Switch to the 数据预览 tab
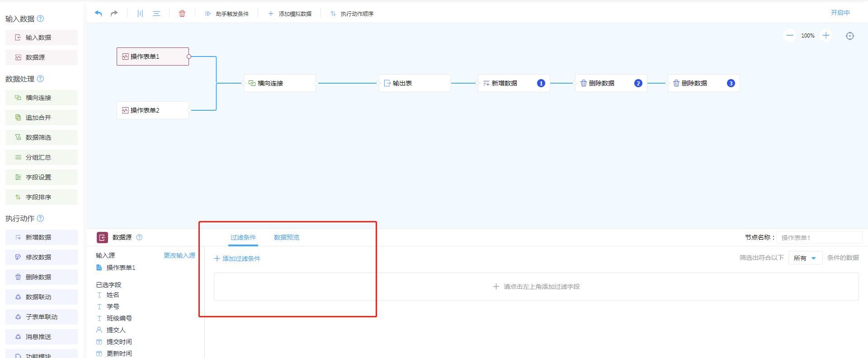 point(286,237)
